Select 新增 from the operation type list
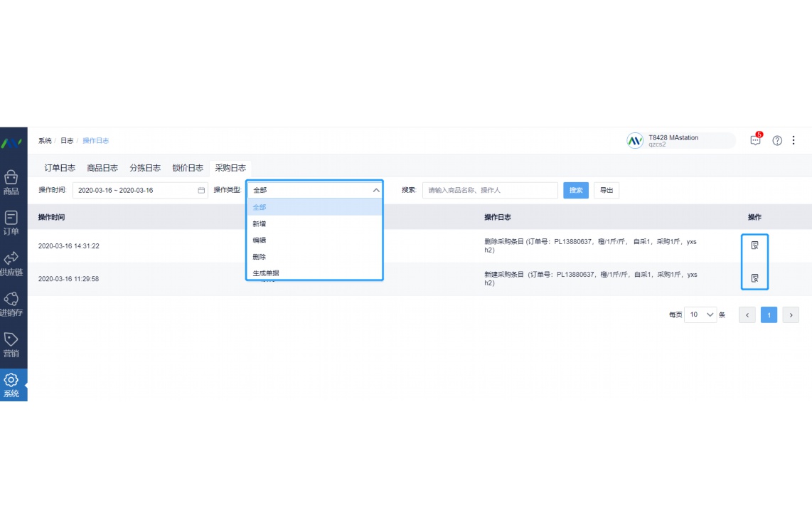Screen dimensions: 812x528 (260, 223)
